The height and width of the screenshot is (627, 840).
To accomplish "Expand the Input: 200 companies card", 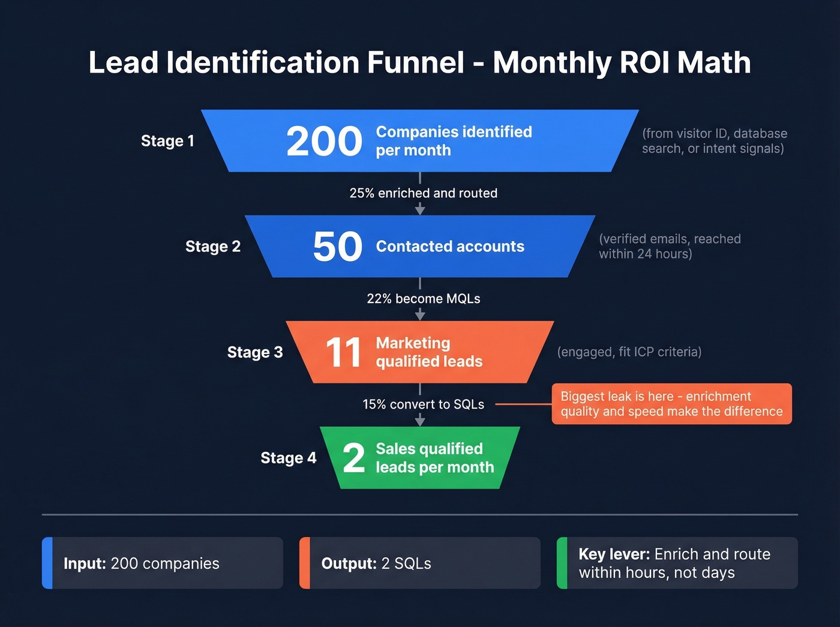I will (162, 563).
